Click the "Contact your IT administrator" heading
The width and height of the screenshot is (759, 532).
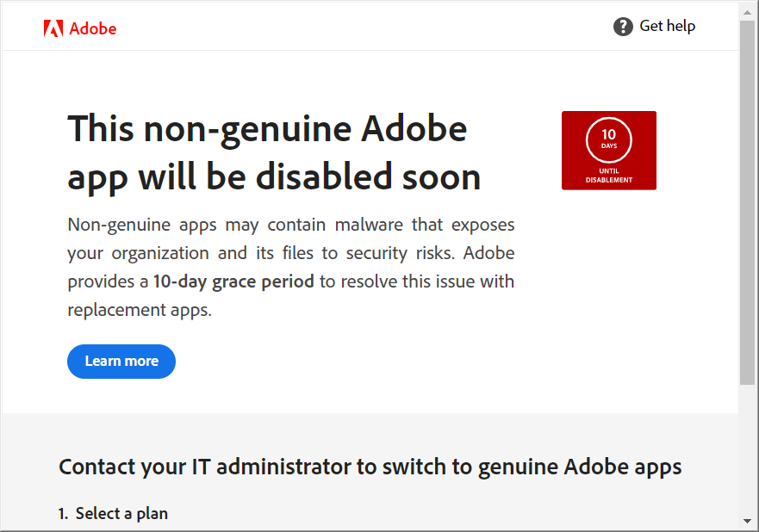click(x=205, y=467)
